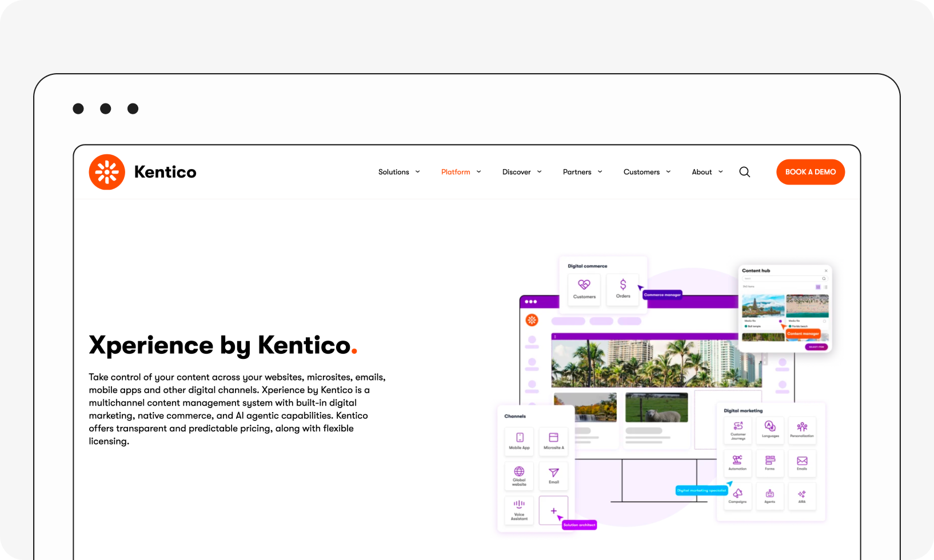934x560 pixels.
Task: Click the 'Content hub' panel title
Action: pos(756,271)
